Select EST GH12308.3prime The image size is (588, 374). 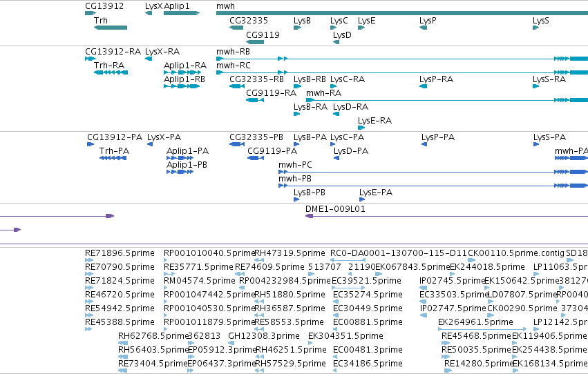click(231, 343)
